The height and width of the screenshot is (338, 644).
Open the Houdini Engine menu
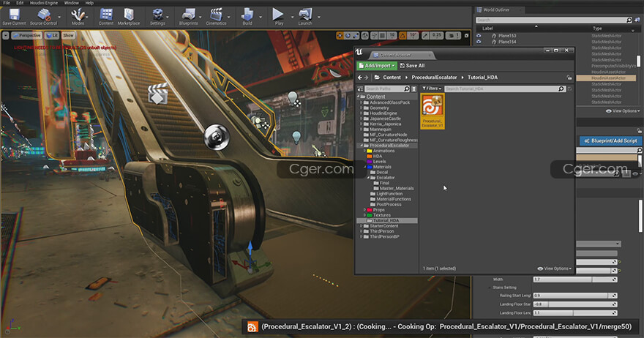(43, 3)
